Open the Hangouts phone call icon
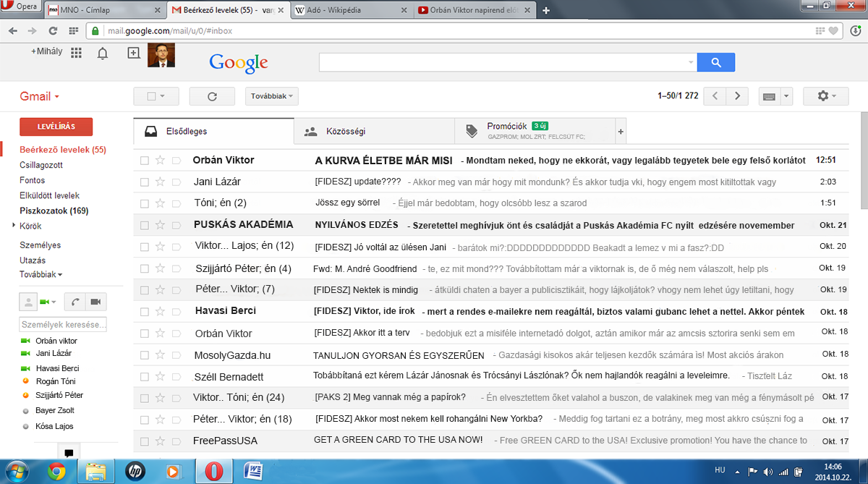 75,302
